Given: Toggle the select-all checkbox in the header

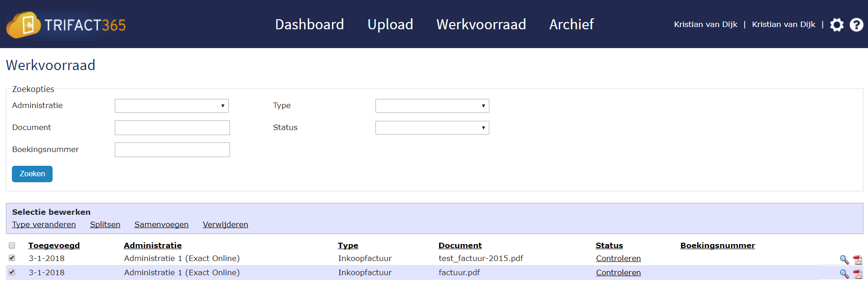Looking at the screenshot, I should click(12, 245).
